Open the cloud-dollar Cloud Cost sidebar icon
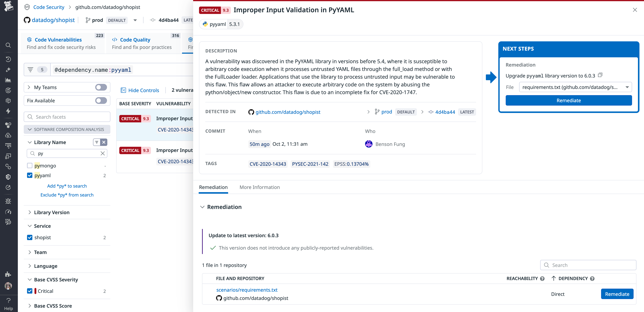 [x=8, y=136]
